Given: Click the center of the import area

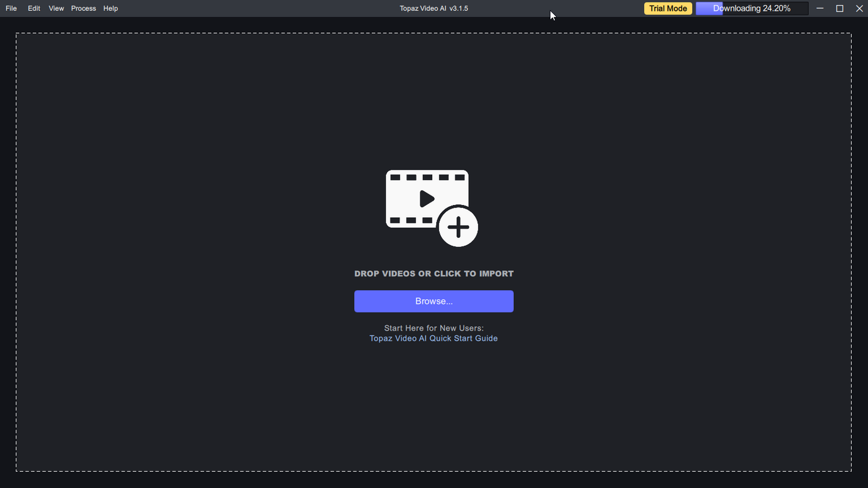Looking at the screenshot, I should pos(433,252).
